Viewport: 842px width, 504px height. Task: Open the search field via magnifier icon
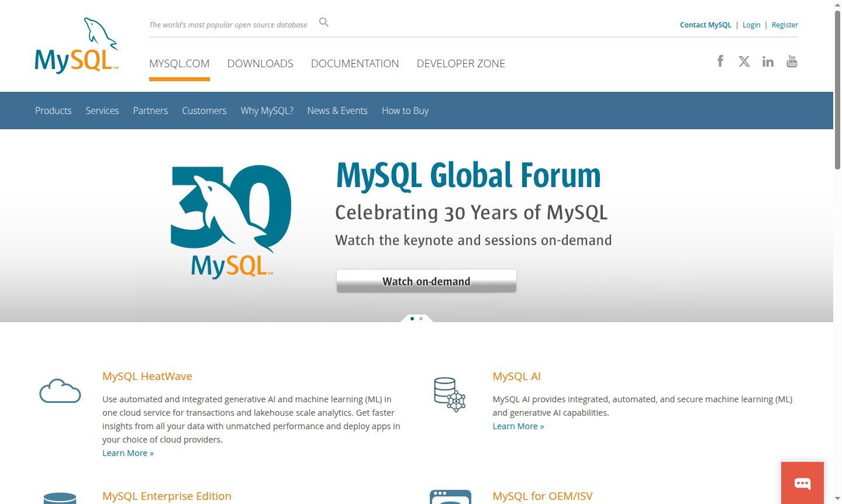point(323,22)
